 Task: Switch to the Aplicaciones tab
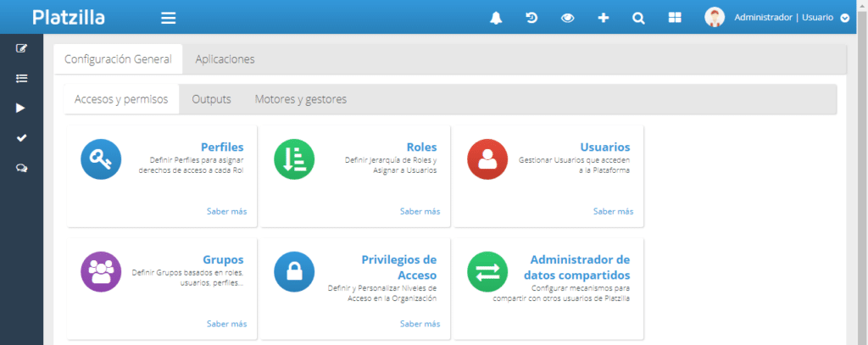pos(225,59)
